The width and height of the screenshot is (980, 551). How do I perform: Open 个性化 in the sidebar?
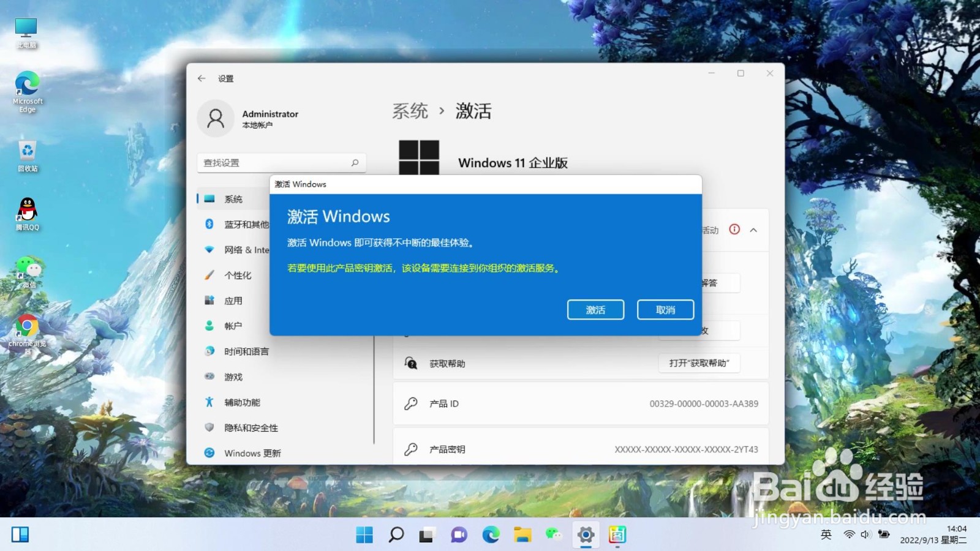[x=238, y=275]
